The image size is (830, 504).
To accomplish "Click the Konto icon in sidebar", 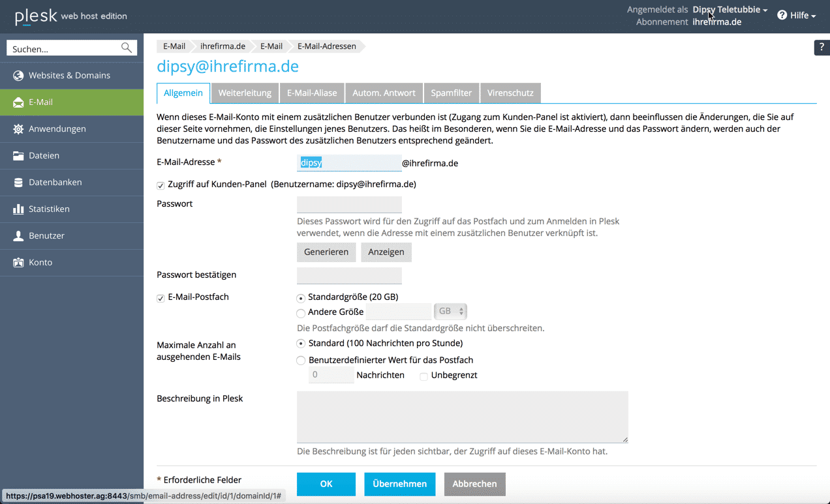I will (18, 263).
